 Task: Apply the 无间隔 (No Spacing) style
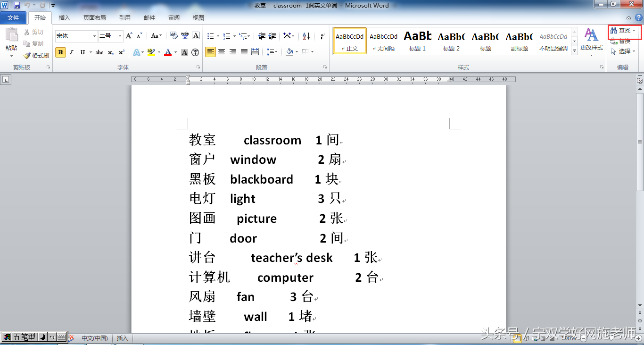(x=383, y=41)
